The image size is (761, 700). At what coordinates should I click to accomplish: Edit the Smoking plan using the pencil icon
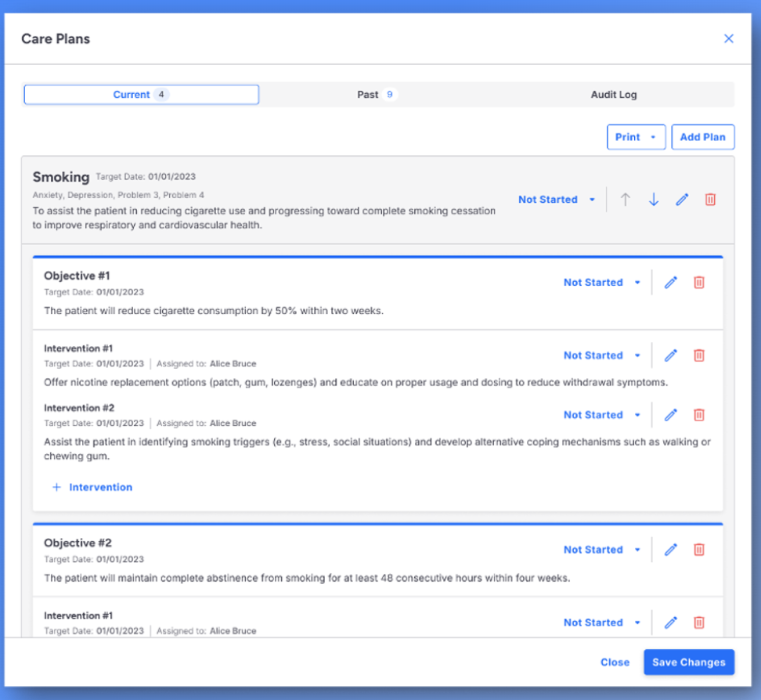682,200
